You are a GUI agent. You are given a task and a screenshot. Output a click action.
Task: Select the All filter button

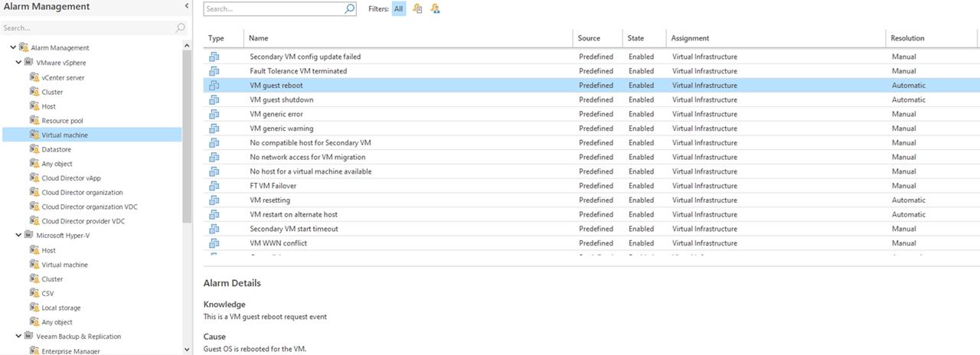(x=398, y=9)
